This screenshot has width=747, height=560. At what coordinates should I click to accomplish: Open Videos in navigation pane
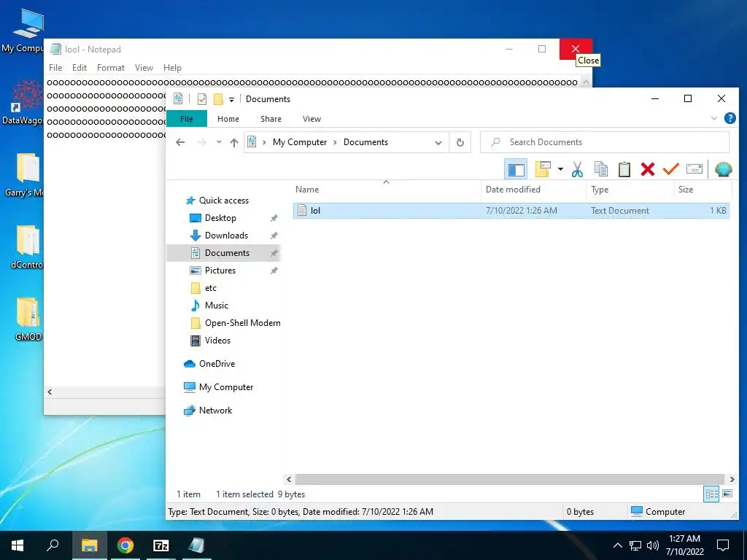217,341
